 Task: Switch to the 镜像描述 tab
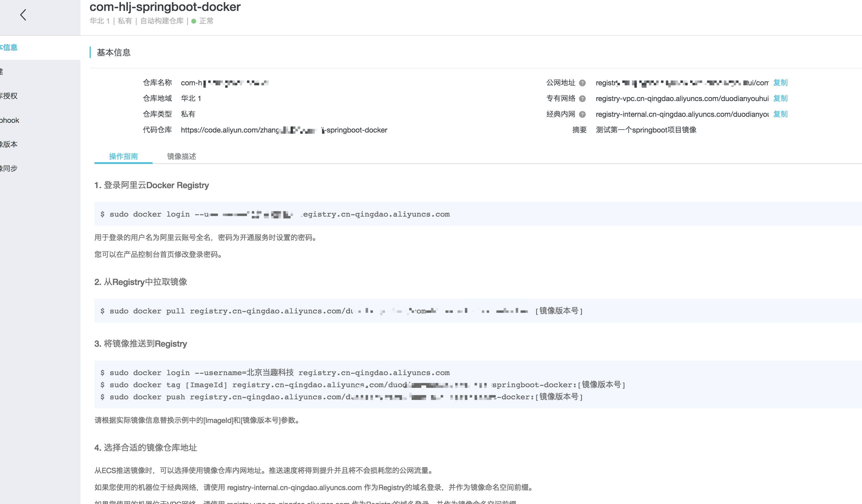pos(181,156)
